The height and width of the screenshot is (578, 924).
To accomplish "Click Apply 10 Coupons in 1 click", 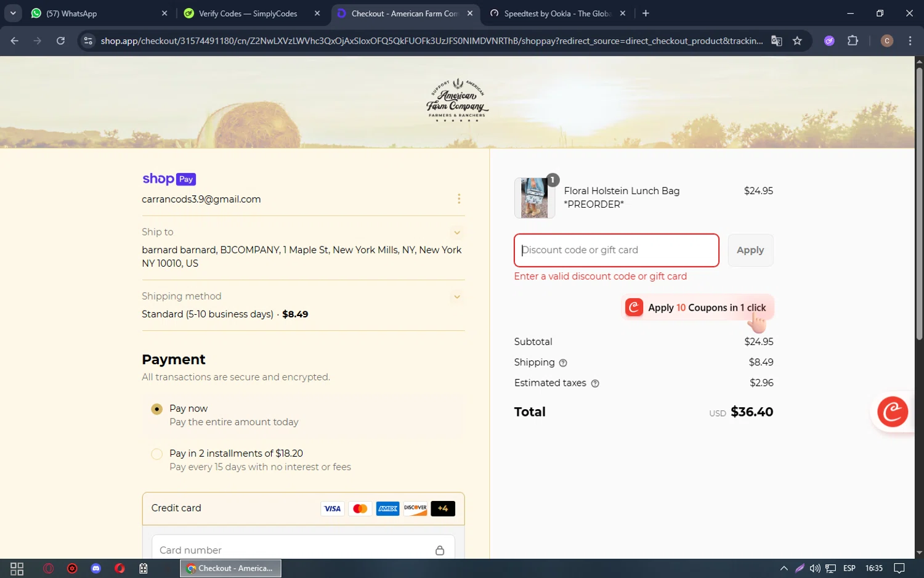I will 699,307.
